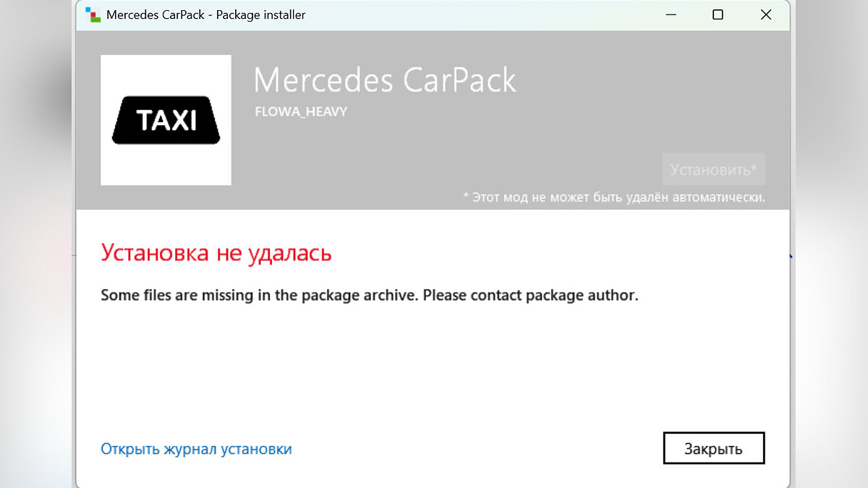This screenshot has width=868, height=488.
Task: Click the footnote about мод не может быть удалён
Action: [x=613, y=197]
